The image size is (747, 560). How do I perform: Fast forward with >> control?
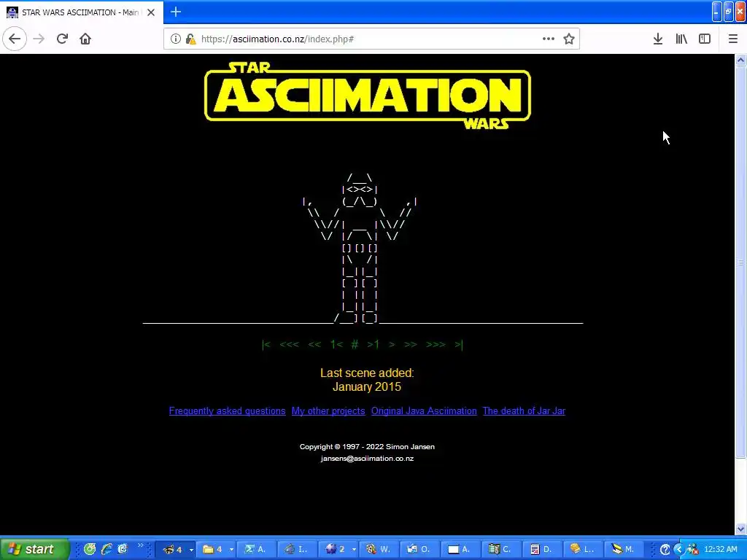click(x=411, y=344)
